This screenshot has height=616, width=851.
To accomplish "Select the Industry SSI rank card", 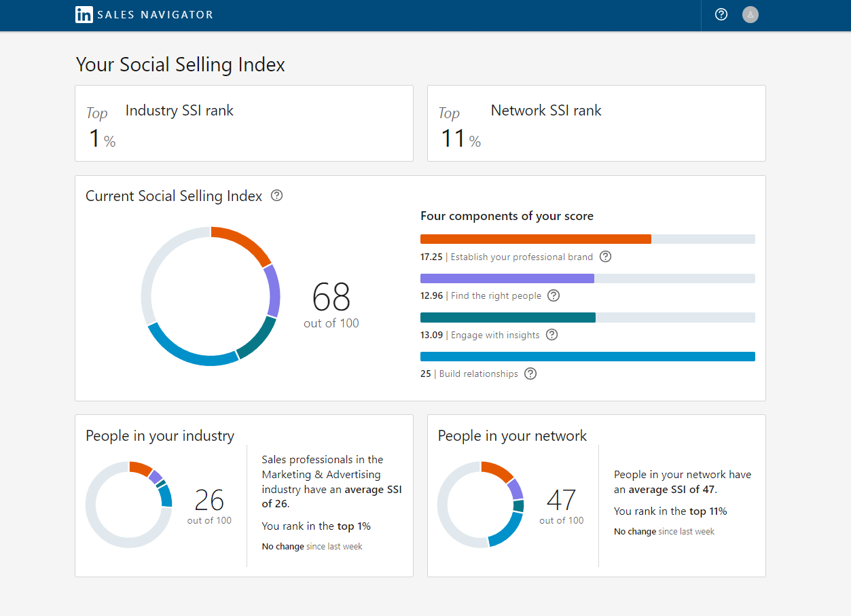I will pyautogui.click(x=244, y=123).
